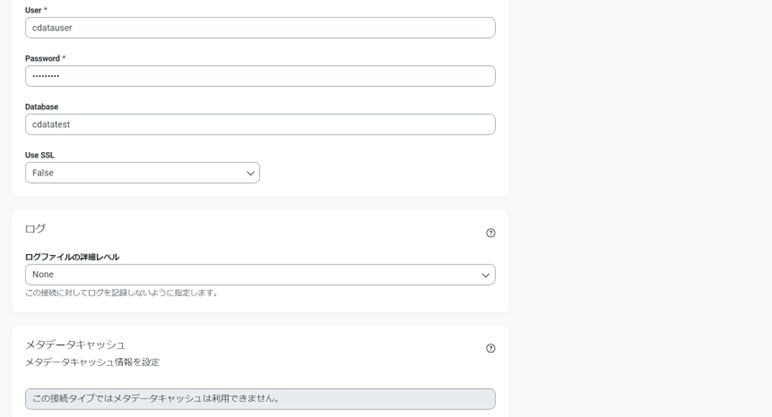This screenshot has height=417, width=772.
Task: Open the Use SSL dropdown set to False
Action: [142, 173]
